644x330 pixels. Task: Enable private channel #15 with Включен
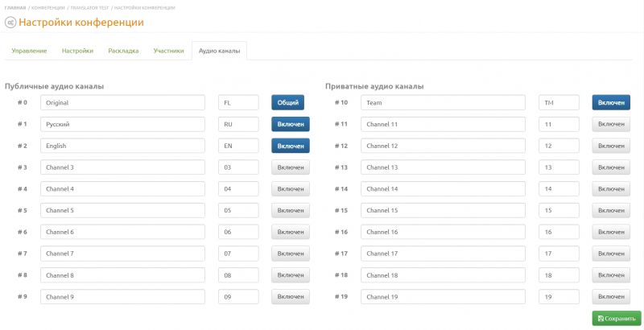611,211
